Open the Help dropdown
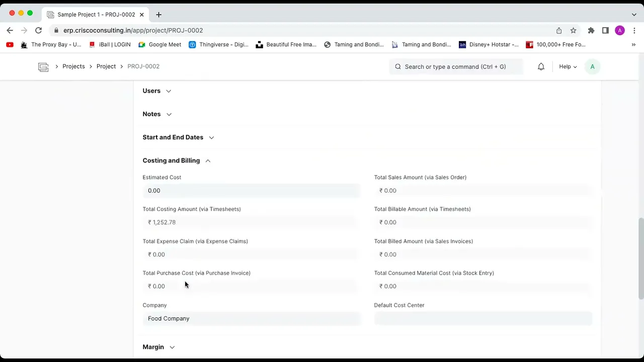The width and height of the screenshot is (644, 362). pyautogui.click(x=568, y=66)
